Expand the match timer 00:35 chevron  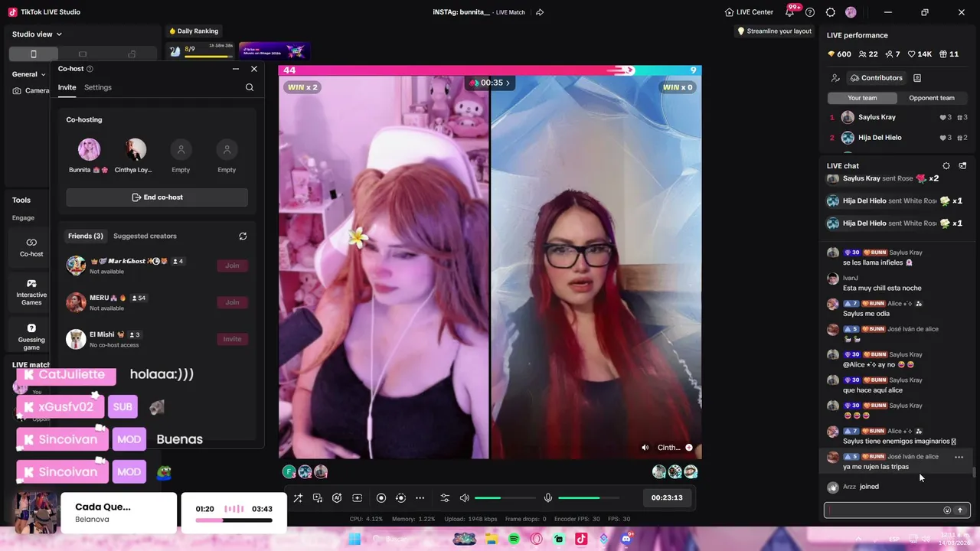point(508,83)
